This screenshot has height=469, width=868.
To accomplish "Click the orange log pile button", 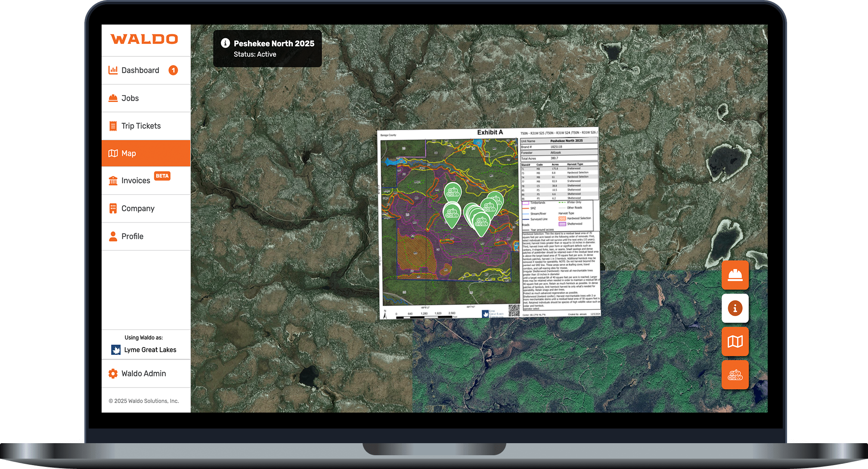I will tap(735, 375).
